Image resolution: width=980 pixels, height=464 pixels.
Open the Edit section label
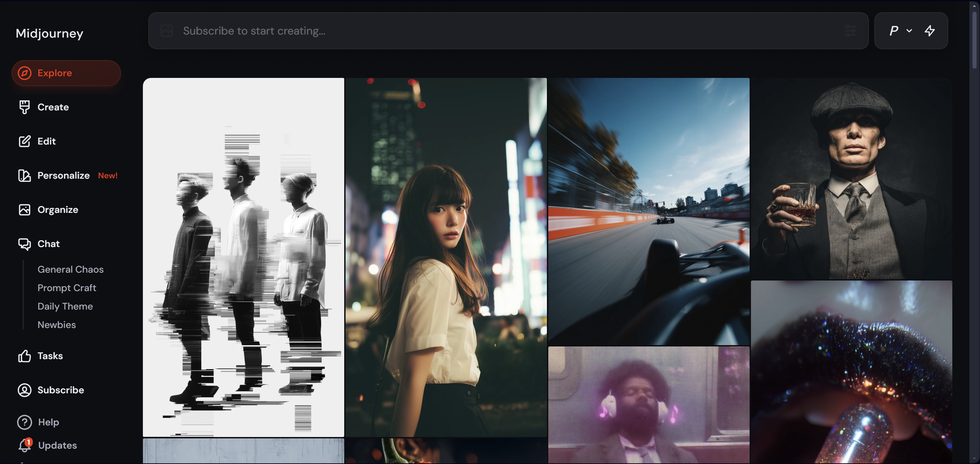pos(47,141)
